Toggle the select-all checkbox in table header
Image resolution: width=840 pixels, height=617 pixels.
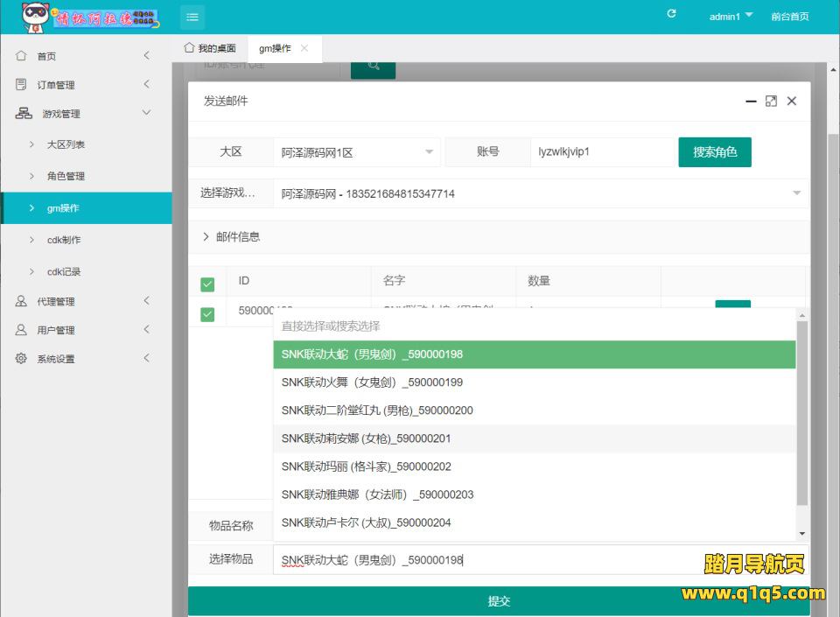(x=207, y=284)
